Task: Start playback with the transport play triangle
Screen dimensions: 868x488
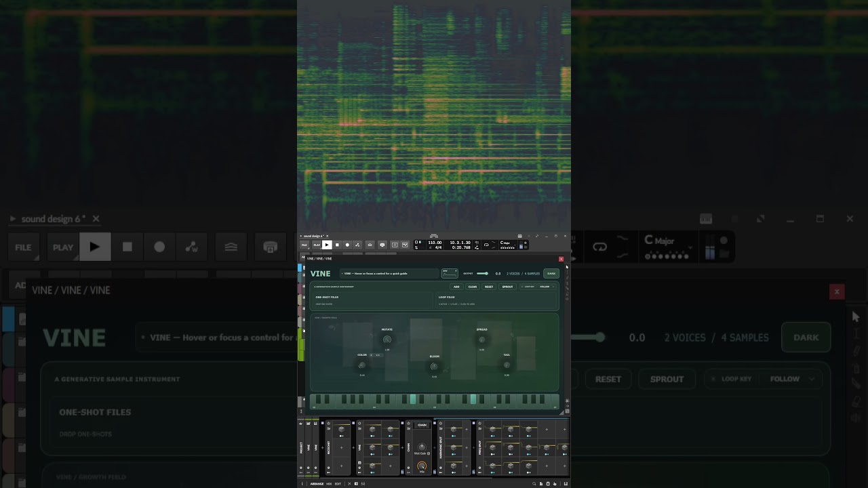Action: coord(327,245)
